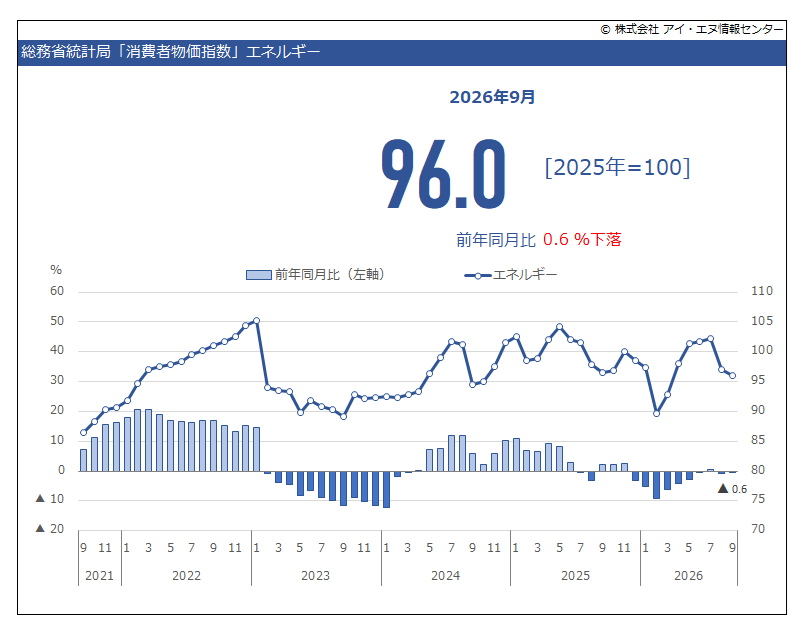Click left axis value 60

(57, 291)
